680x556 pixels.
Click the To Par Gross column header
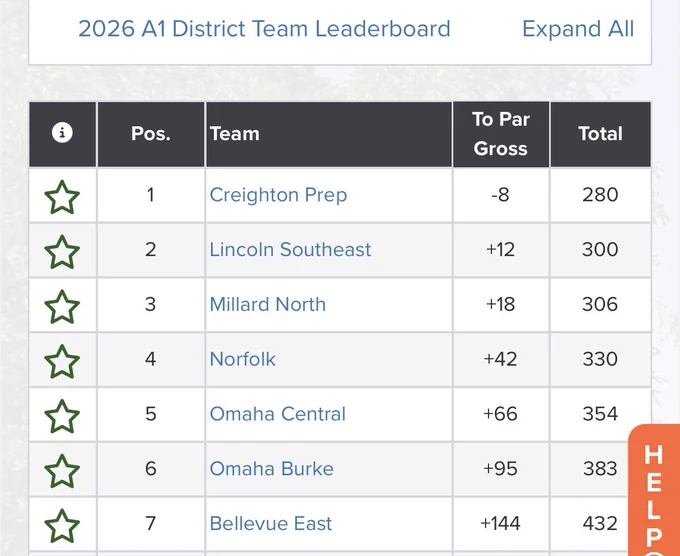click(500, 134)
